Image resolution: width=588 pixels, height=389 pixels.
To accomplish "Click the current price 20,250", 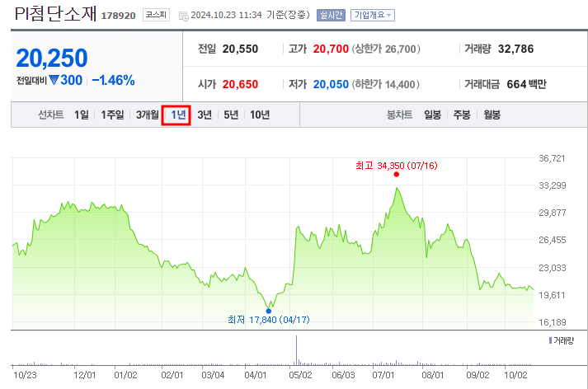I will pos(52,58).
